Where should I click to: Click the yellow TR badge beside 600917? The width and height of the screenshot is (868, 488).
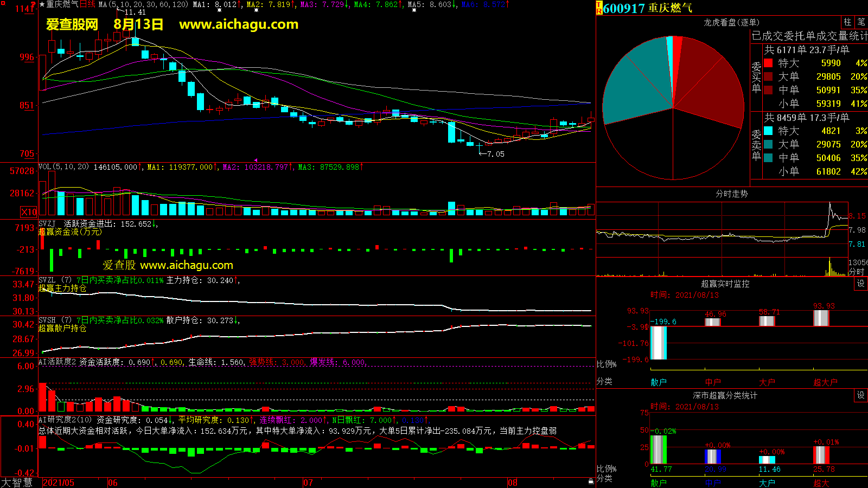[x=599, y=8]
